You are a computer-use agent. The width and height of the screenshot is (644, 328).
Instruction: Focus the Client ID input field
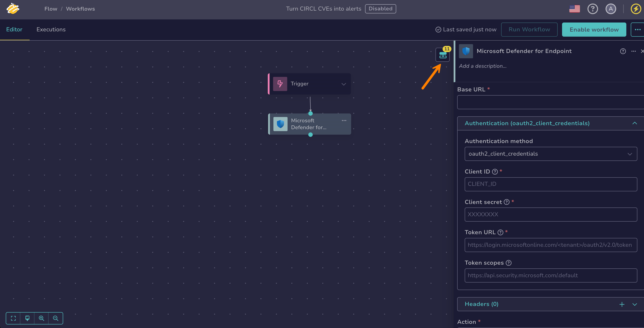[x=551, y=184]
